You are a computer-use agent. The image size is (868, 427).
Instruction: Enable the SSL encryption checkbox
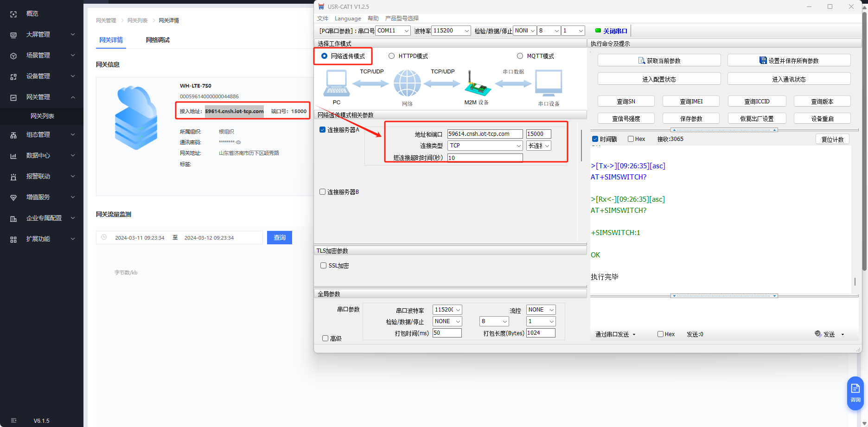pyautogui.click(x=323, y=266)
